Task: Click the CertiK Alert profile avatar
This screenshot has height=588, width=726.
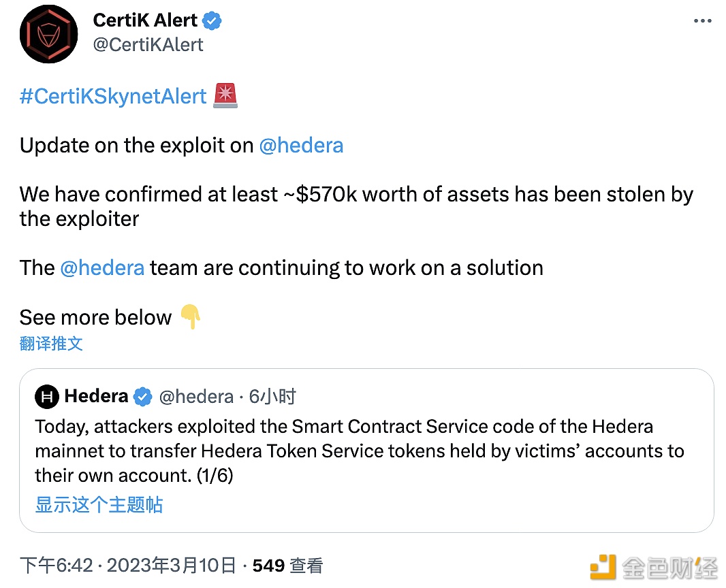Action: coord(48,33)
